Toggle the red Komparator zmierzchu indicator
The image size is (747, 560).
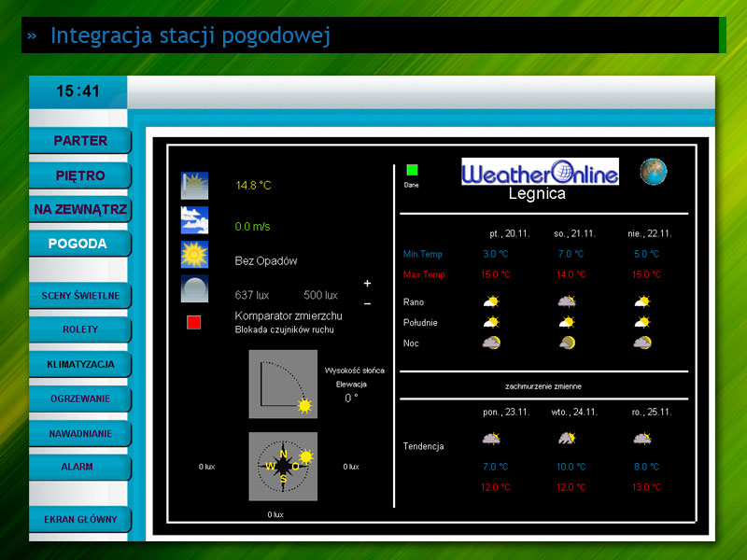(x=194, y=322)
